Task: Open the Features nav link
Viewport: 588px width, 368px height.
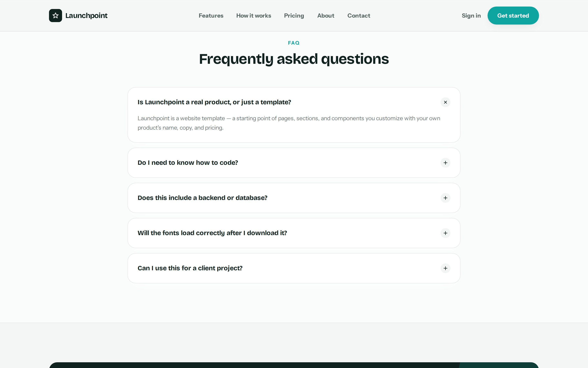Action: (211, 16)
